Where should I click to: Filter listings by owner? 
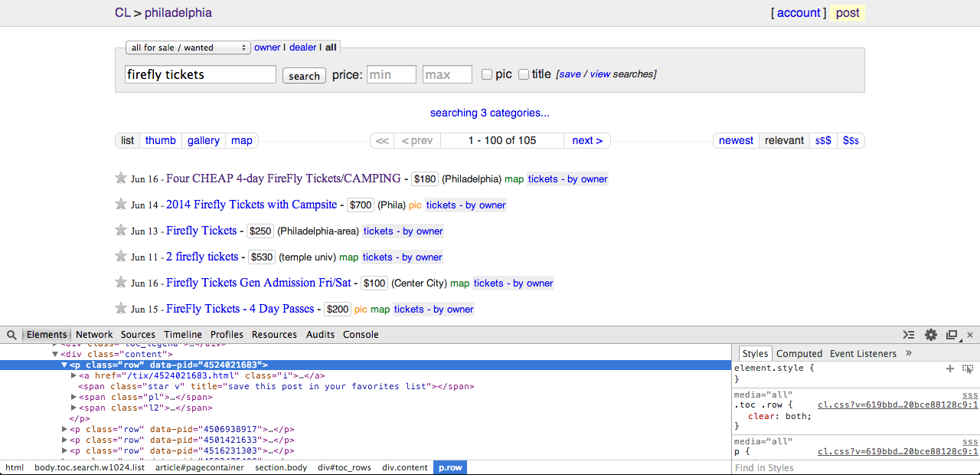point(267,47)
